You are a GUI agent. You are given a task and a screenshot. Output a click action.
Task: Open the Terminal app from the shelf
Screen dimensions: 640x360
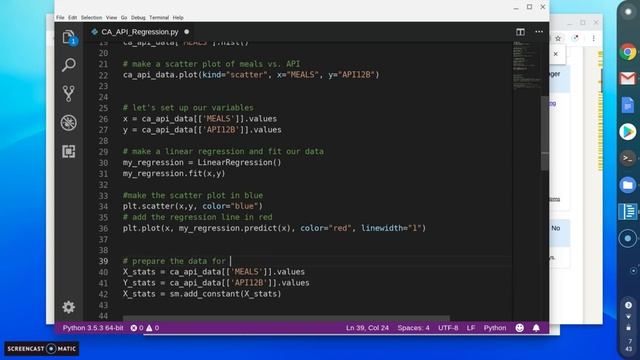628,158
